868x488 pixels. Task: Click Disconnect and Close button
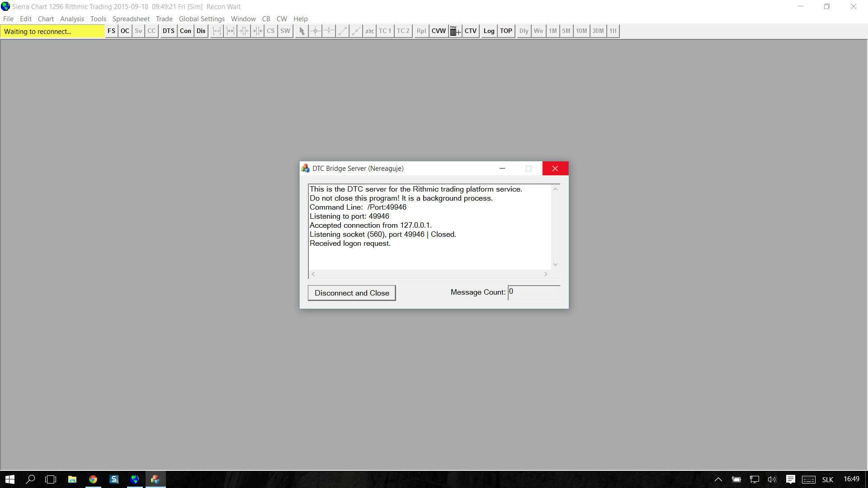pyautogui.click(x=352, y=293)
